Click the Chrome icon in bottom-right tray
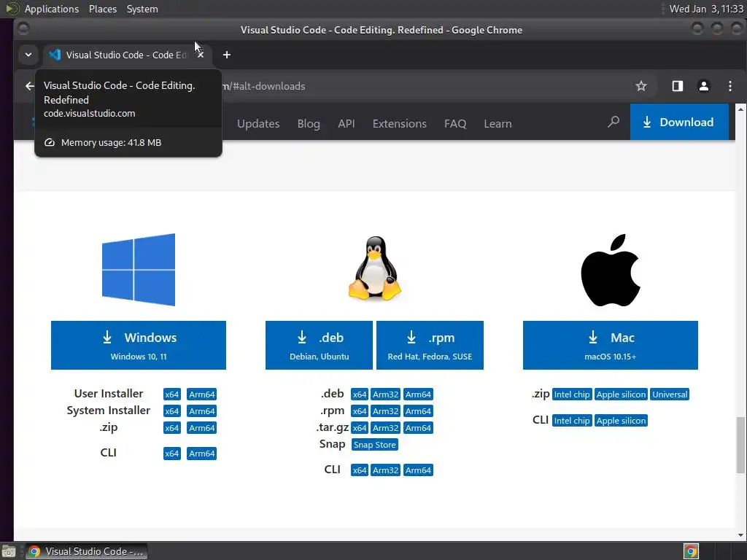747x560 pixels. 691,551
